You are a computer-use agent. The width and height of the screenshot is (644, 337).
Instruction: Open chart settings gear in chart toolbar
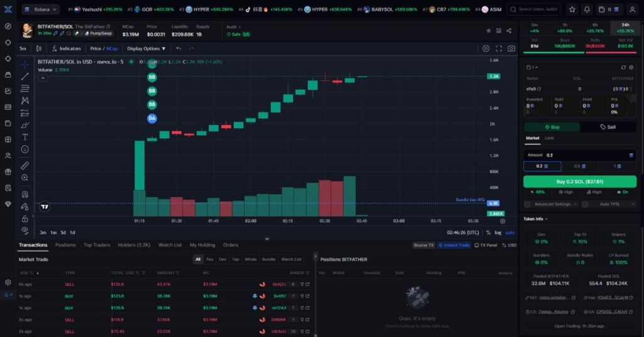(x=486, y=48)
